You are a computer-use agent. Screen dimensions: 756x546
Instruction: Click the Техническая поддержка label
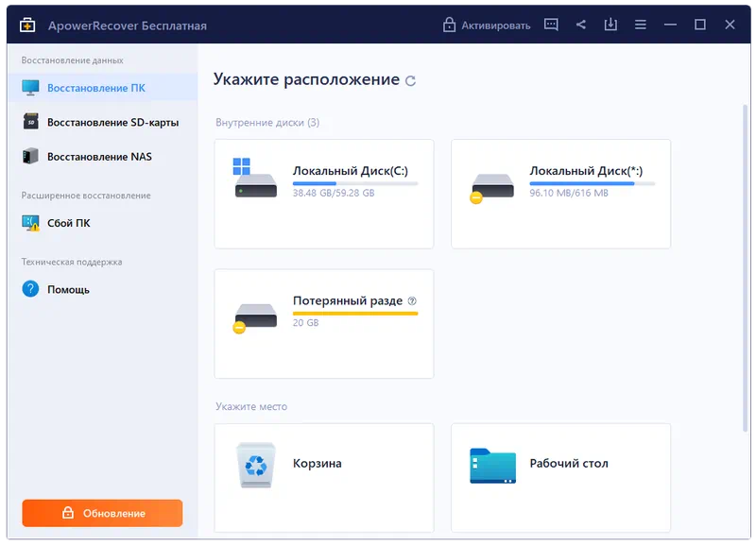(72, 262)
